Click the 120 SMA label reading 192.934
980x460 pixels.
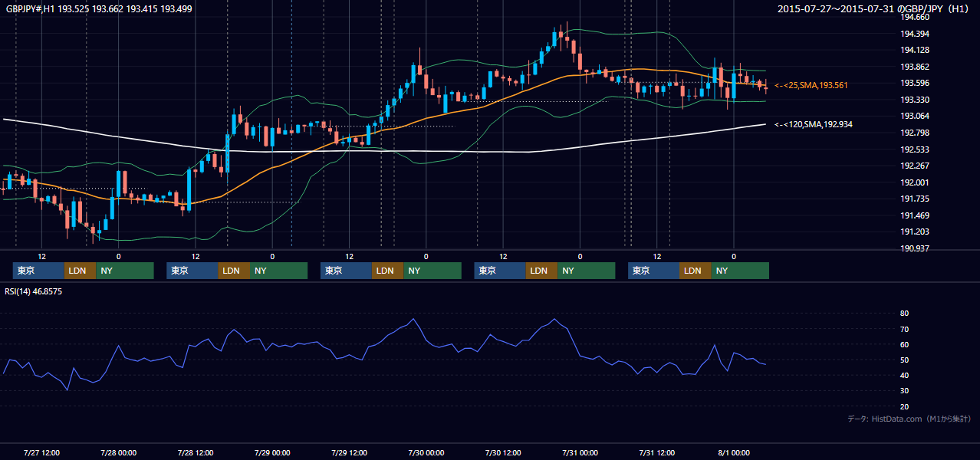point(814,124)
